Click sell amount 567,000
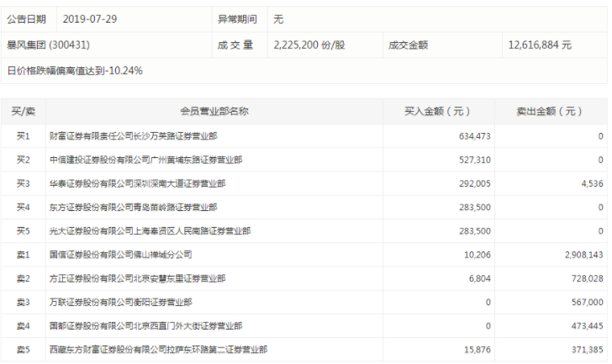Viewport: 612px width, 364px height. pos(588,303)
